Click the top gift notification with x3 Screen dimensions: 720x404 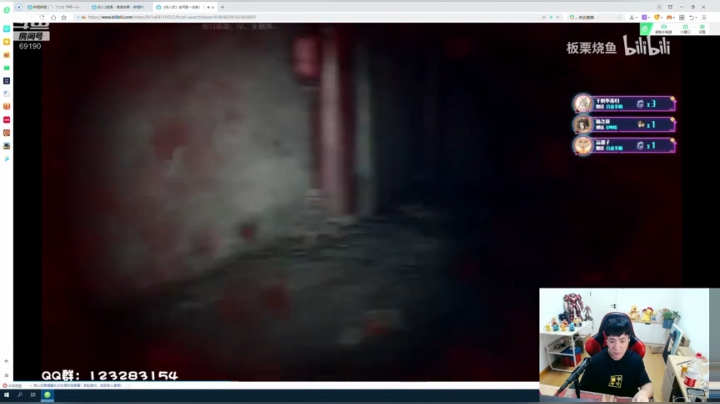pos(624,104)
